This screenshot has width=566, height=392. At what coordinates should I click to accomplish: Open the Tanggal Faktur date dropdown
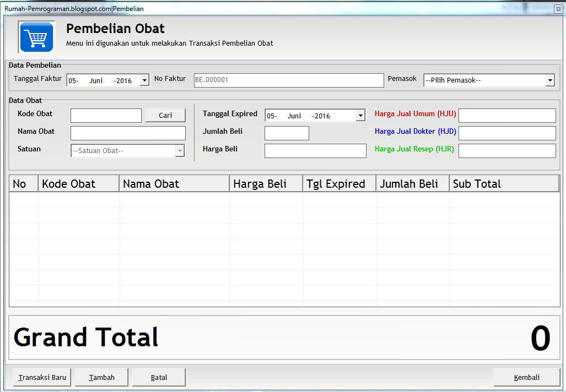coord(144,79)
